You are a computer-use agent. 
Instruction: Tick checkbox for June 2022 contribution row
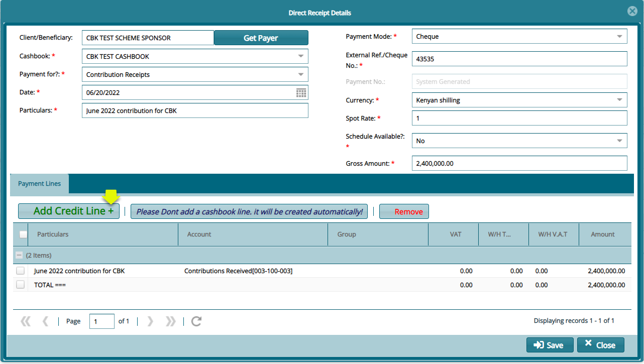pos(20,271)
